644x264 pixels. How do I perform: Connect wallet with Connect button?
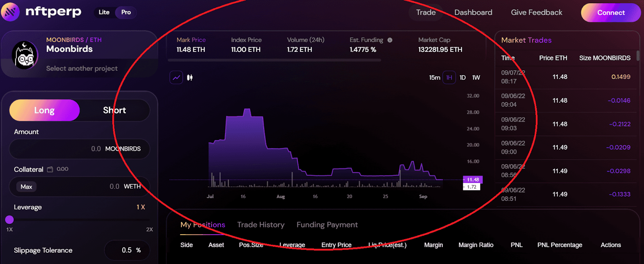(x=611, y=12)
